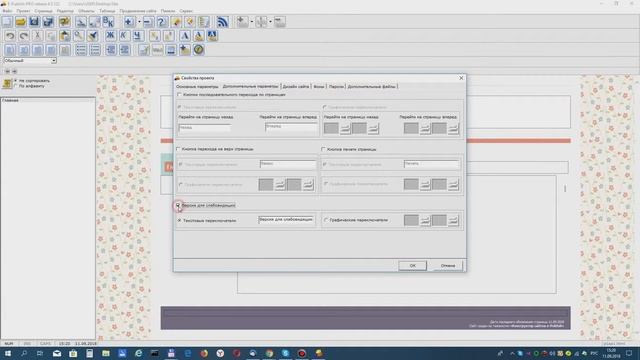Toggle 'Кнопки последовательного перехода по страницам' checkbox
This screenshot has width=640, height=360.
(179, 95)
